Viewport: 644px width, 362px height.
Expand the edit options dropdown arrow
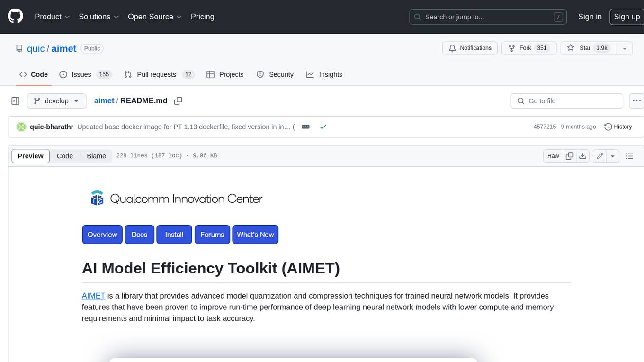pyautogui.click(x=613, y=156)
